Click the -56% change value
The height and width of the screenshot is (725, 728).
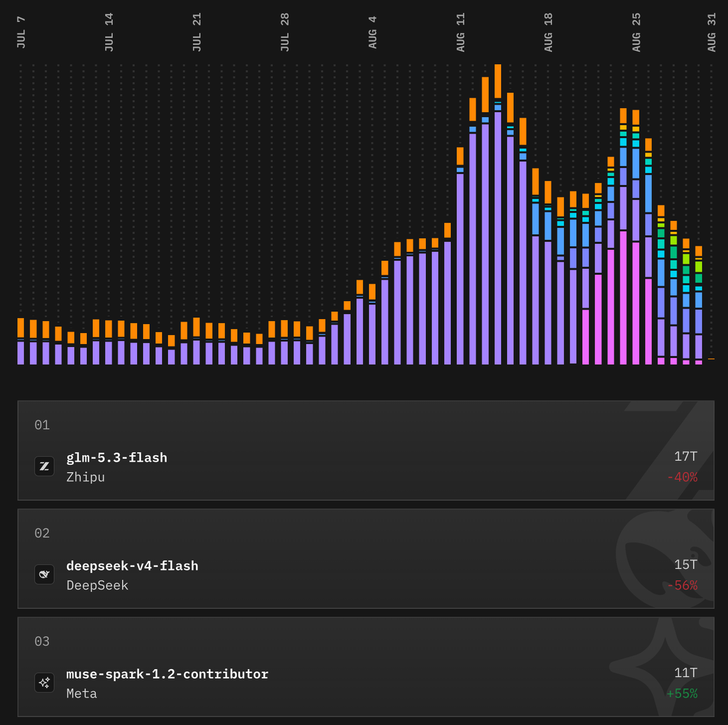682,585
